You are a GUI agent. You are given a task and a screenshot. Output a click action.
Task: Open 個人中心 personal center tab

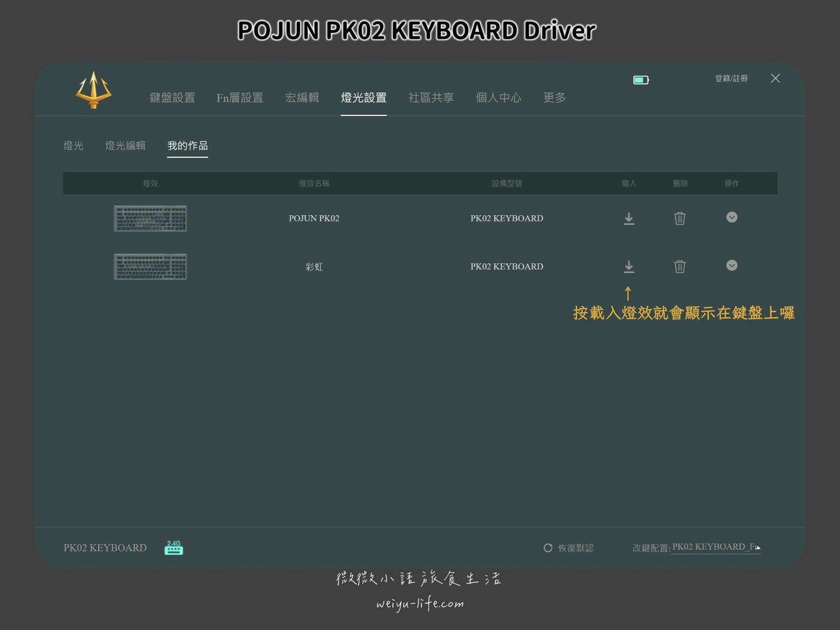tap(498, 97)
